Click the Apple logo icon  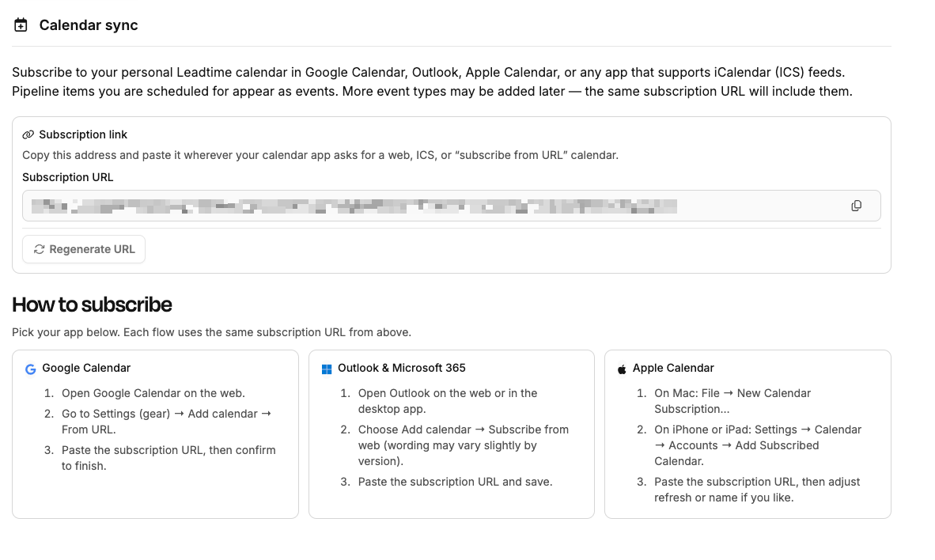(622, 369)
